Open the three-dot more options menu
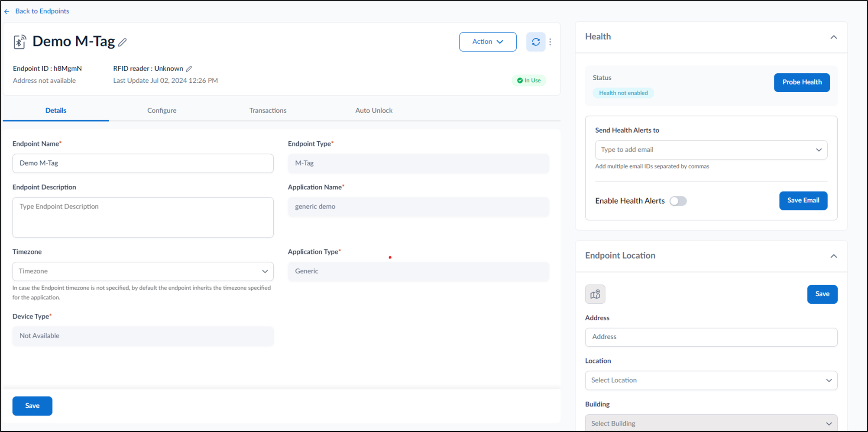Viewport: 868px width, 432px height. click(550, 42)
